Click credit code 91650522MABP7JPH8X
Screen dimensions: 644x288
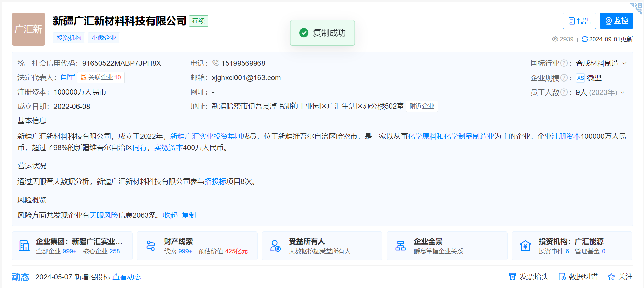pyautogui.click(x=122, y=63)
